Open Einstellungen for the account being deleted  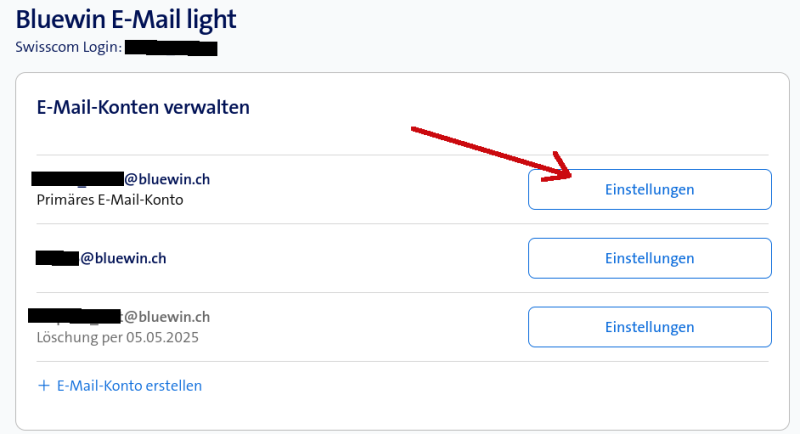pyautogui.click(x=649, y=327)
